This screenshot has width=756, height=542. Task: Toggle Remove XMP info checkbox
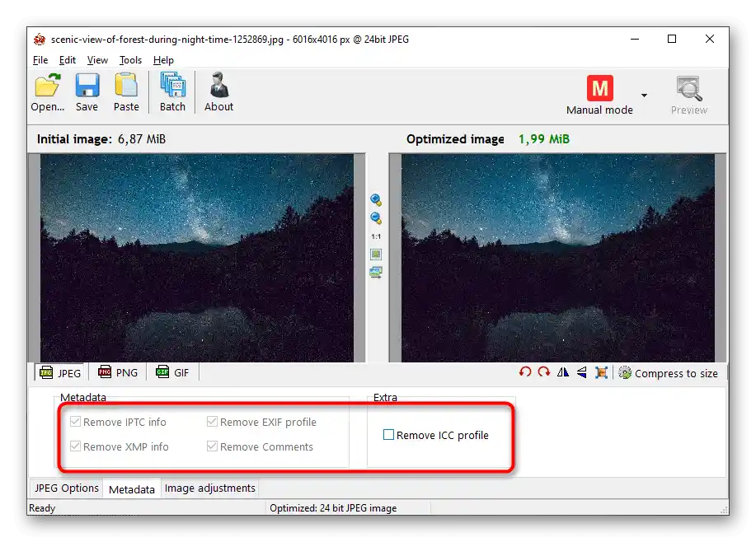coord(75,446)
